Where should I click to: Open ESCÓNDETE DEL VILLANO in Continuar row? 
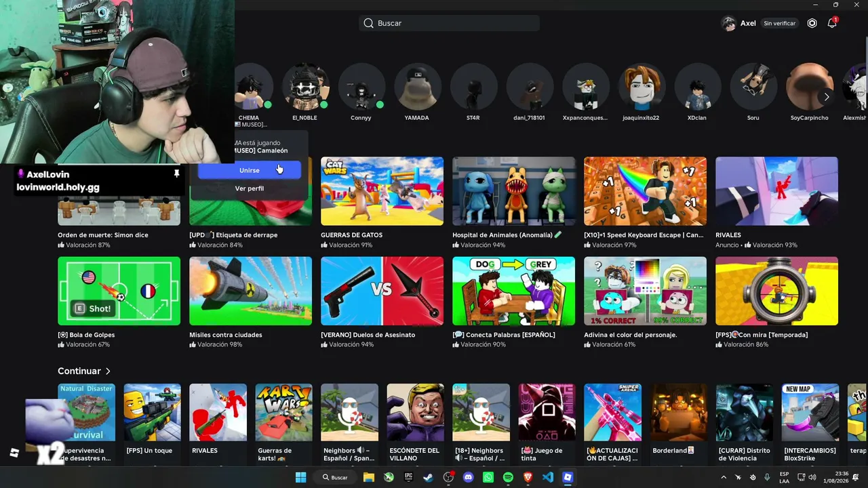[x=415, y=412]
